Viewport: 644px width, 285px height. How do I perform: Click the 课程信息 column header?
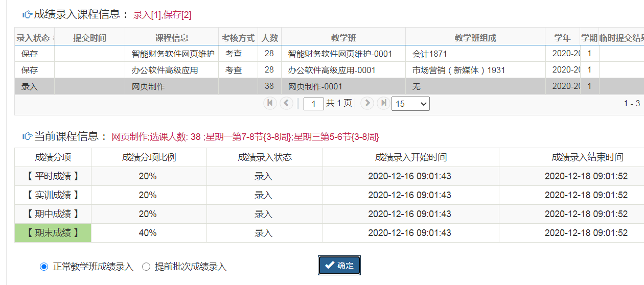coord(172,38)
